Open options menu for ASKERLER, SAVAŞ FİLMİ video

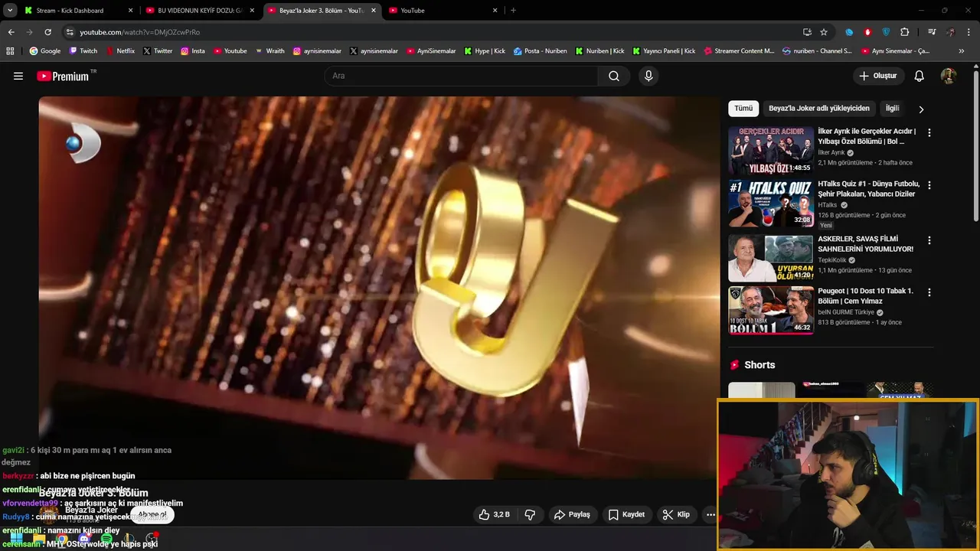point(929,240)
